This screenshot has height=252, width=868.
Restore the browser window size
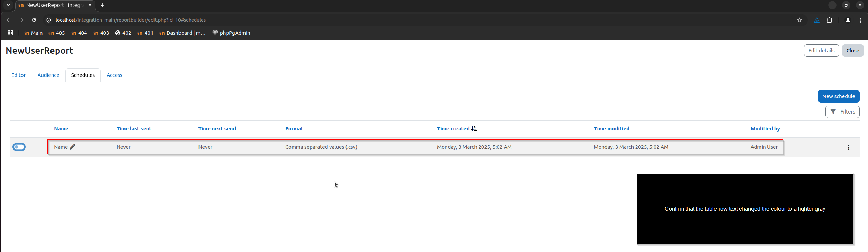(846, 5)
